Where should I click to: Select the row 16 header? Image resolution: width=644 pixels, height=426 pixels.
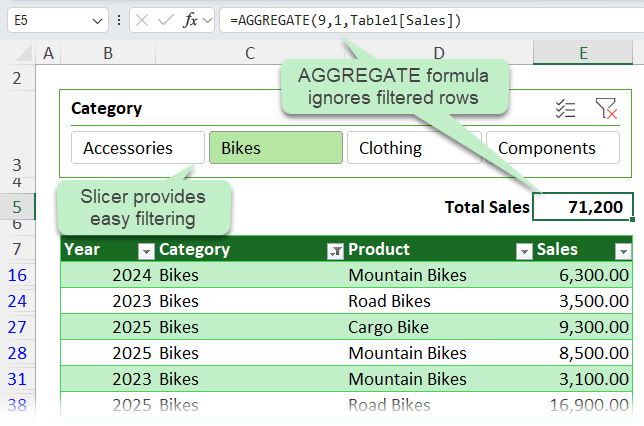tap(18, 275)
